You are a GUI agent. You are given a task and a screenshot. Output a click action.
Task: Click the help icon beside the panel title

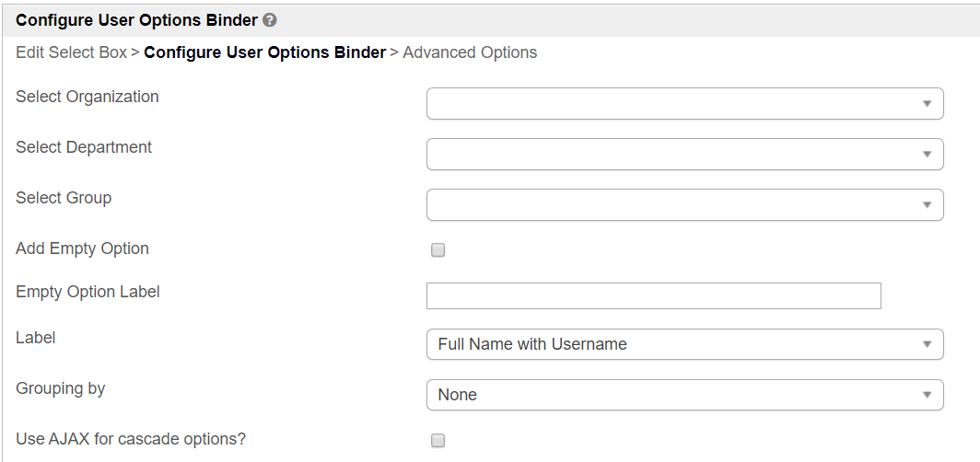tap(270, 20)
